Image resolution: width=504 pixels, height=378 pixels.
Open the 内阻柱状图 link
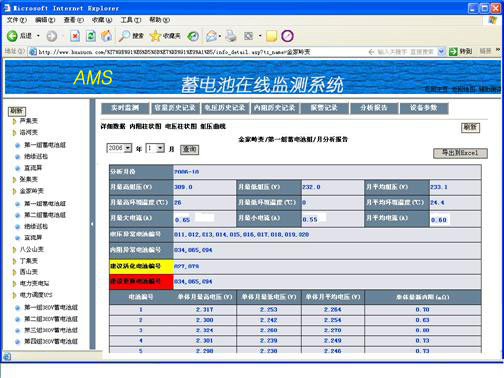click(145, 126)
